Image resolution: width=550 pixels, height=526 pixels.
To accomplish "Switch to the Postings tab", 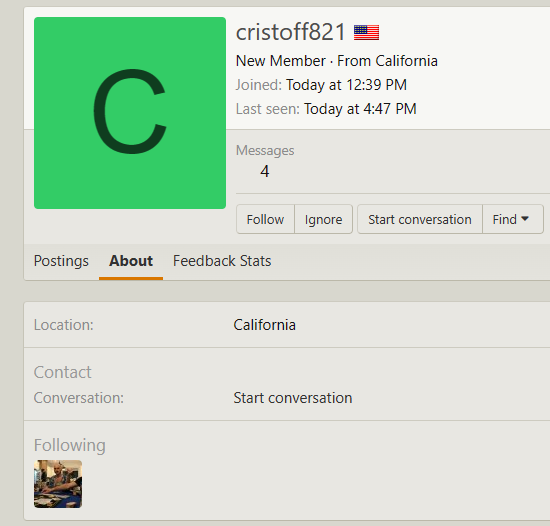I will click(x=61, y=261).
